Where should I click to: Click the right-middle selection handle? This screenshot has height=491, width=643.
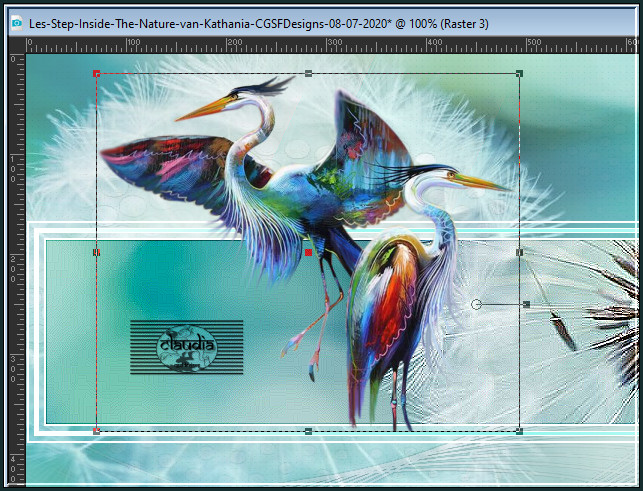pyautogui.click(x=520, y=252)
